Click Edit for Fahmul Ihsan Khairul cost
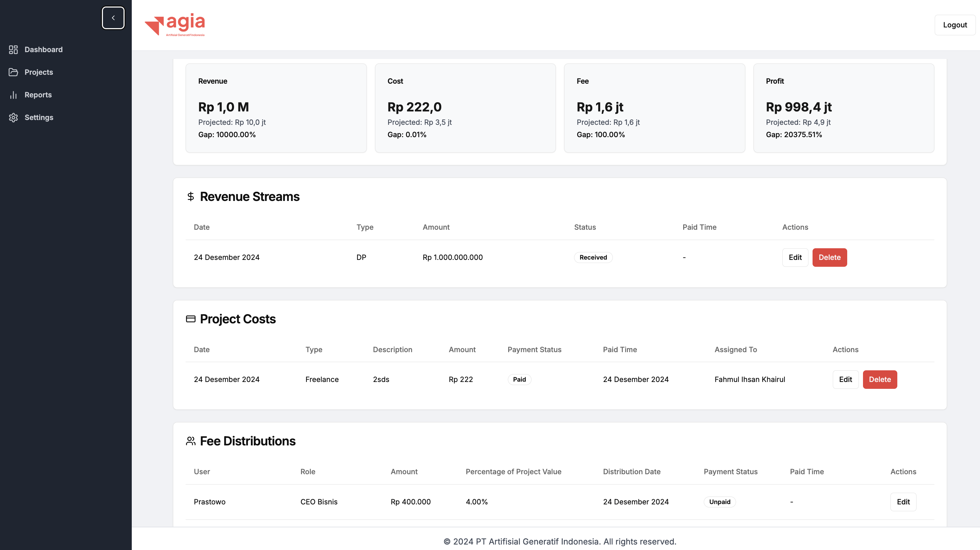 coord(845,379)
